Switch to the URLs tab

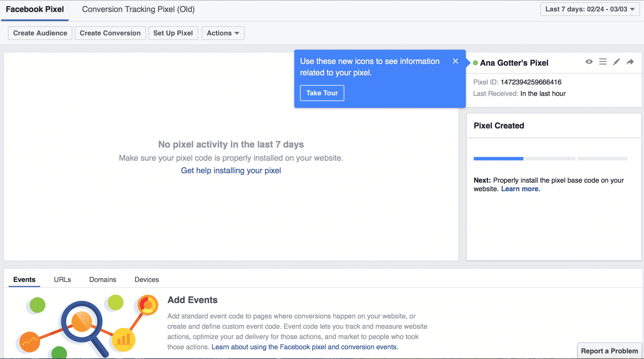(x=62, y=280)
